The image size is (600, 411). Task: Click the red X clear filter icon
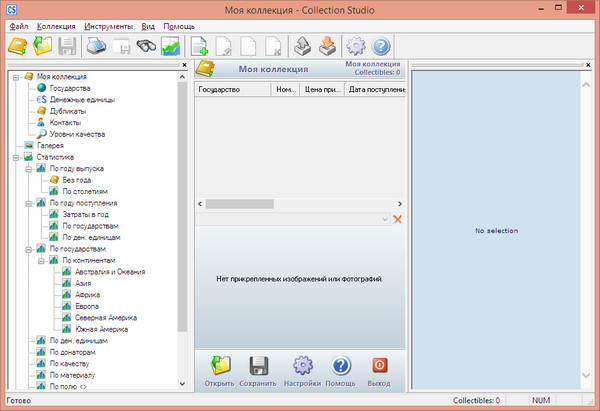[397, 219]
